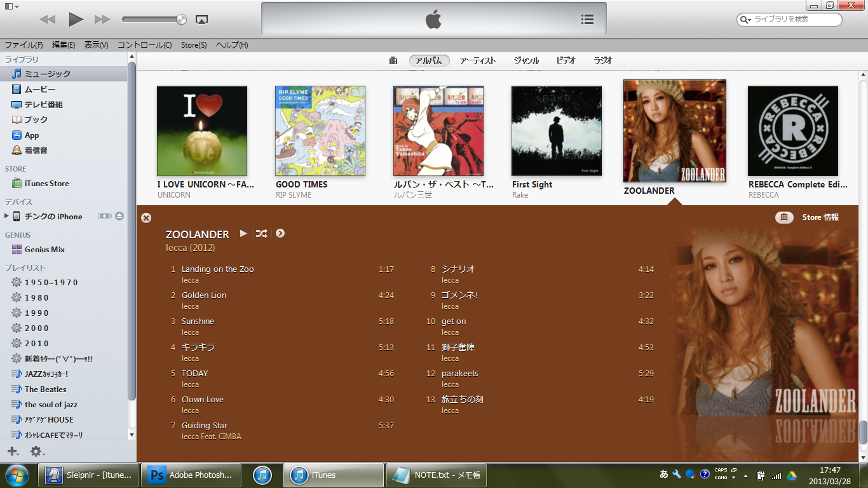Open the Store(S) menu

click(x=194, y=45)
